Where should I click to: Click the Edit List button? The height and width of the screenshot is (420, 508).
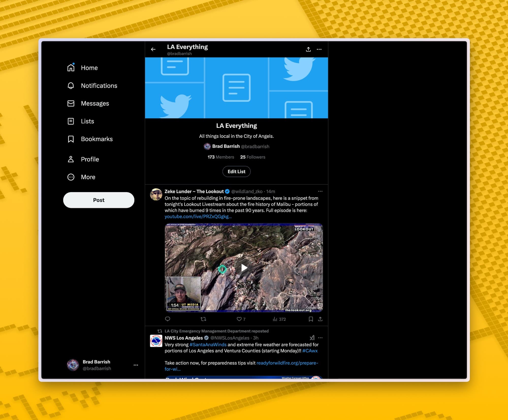tap(236, 171)
